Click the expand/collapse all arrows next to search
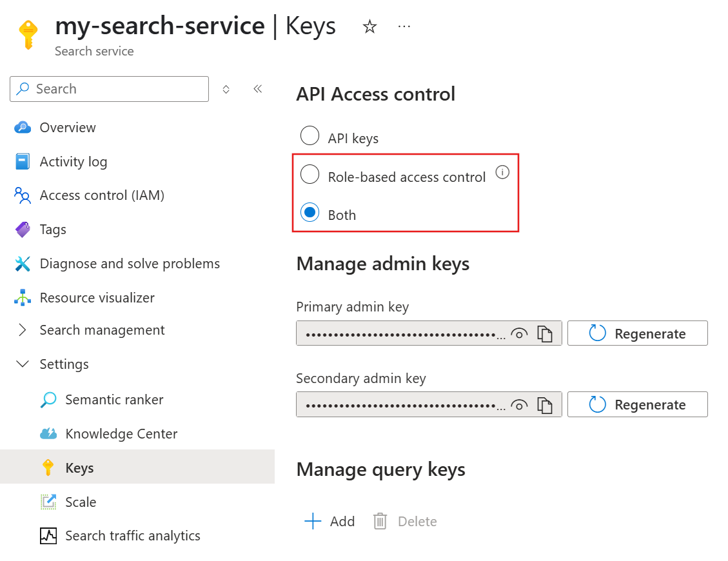728x561 pixels. [226, 89]
